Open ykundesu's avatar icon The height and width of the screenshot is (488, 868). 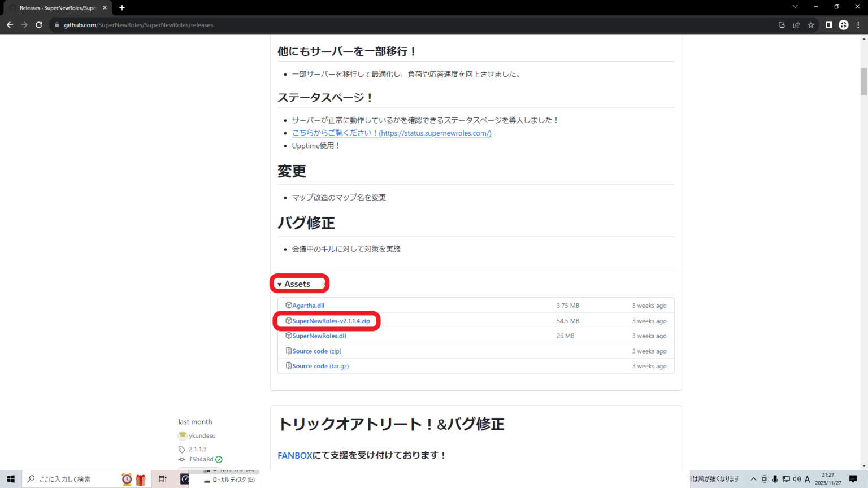(182, 435)
